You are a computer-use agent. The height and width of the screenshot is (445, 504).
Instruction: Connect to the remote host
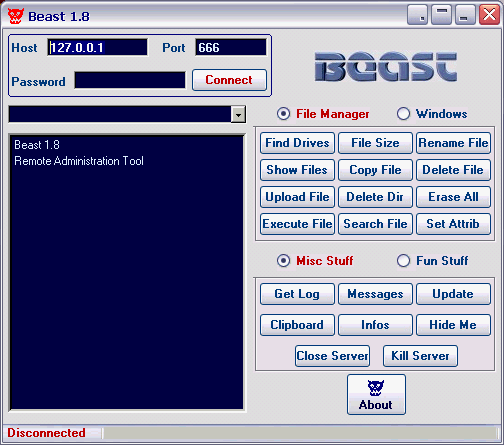click(229, 80)
